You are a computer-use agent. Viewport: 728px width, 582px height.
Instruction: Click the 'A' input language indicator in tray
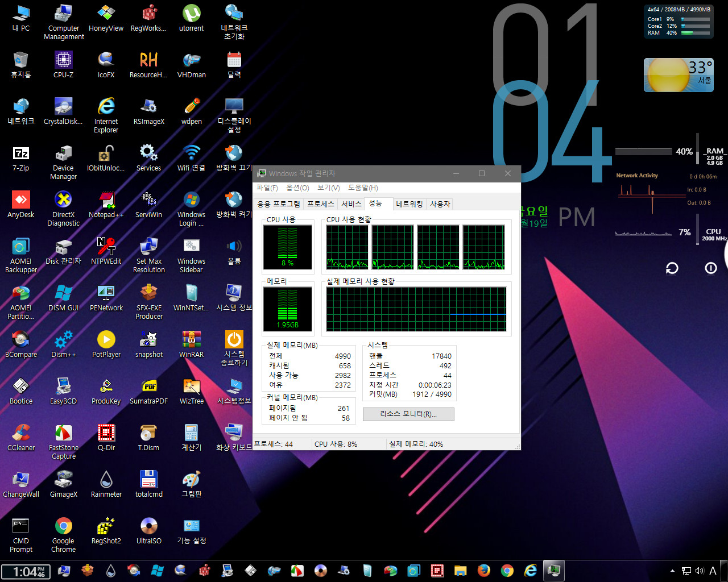pos(713,571)
